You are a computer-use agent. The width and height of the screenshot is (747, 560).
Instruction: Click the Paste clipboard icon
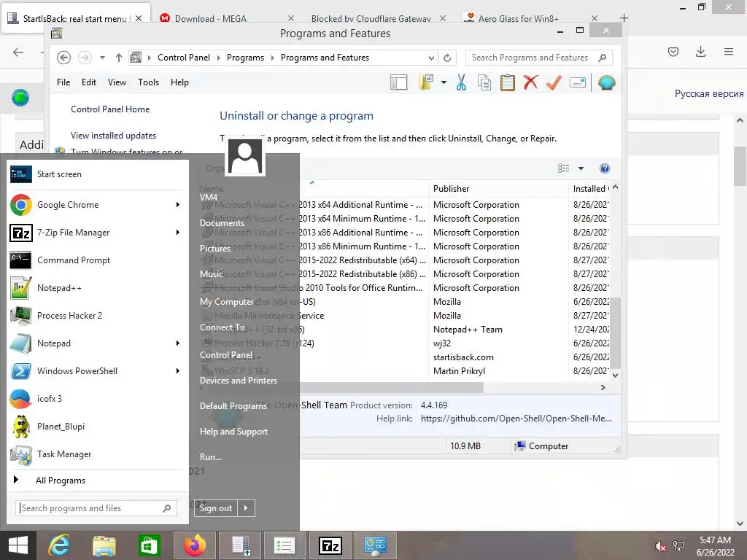pos(508,82)
